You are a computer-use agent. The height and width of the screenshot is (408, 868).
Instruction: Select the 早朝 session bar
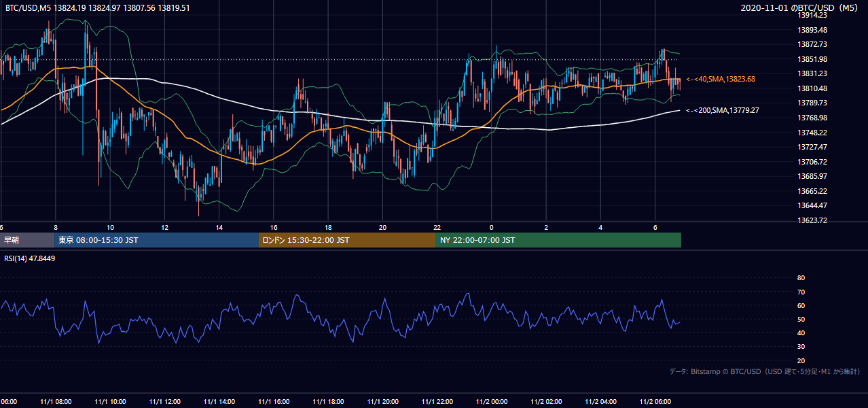(27, 240)
